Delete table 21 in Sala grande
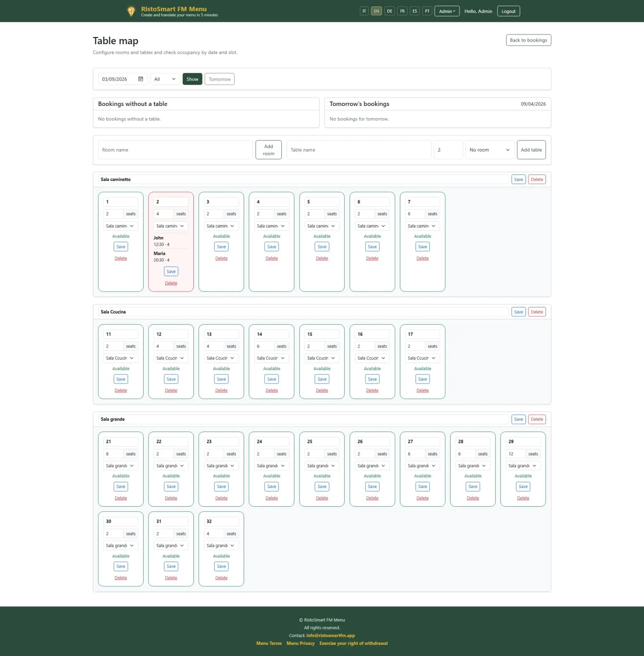Screen dimensions: 644x656 coord(121,498)
